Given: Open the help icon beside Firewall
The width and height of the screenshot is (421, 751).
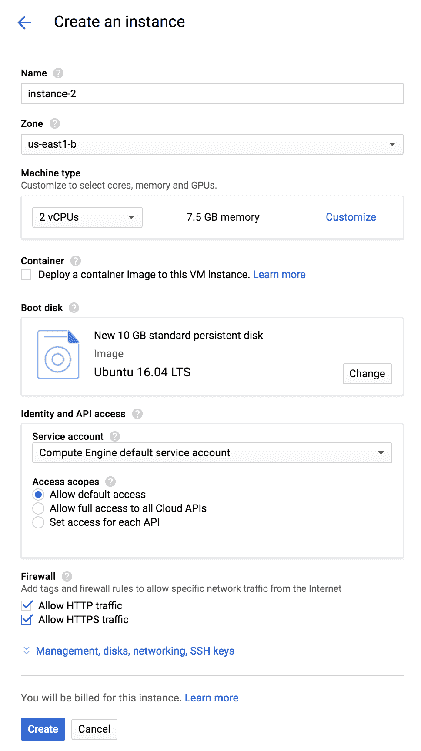Looking at the screenshot, I should (x=67, y=577).
